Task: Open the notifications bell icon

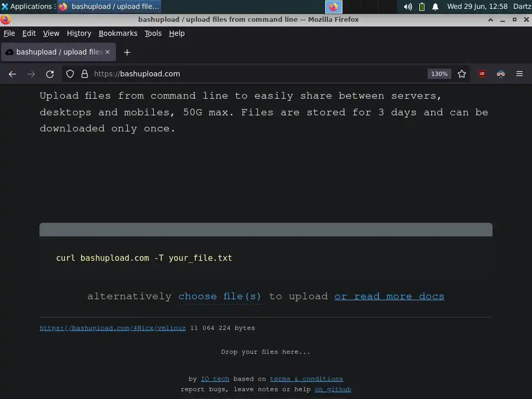Action: click(x=435, y=7)
